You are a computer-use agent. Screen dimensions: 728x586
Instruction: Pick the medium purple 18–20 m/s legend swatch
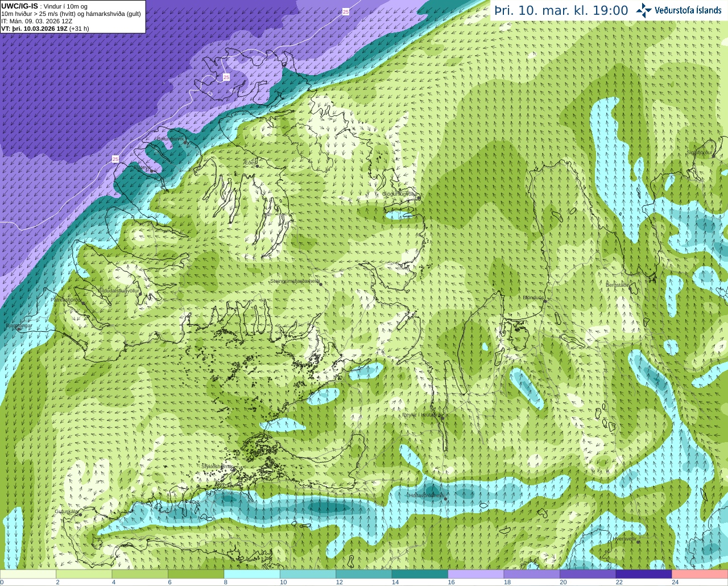click(532, 574)
